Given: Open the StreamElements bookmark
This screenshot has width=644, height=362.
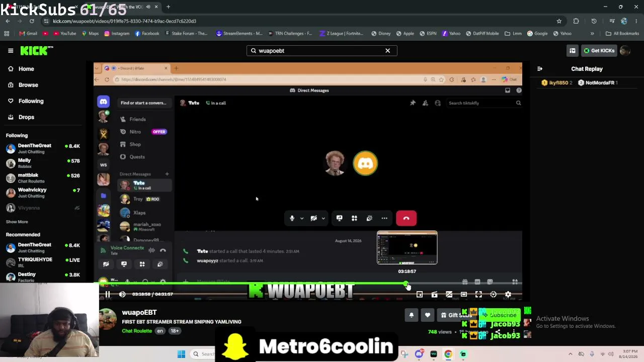Looking at the screenshot, I should coord(239,34).
